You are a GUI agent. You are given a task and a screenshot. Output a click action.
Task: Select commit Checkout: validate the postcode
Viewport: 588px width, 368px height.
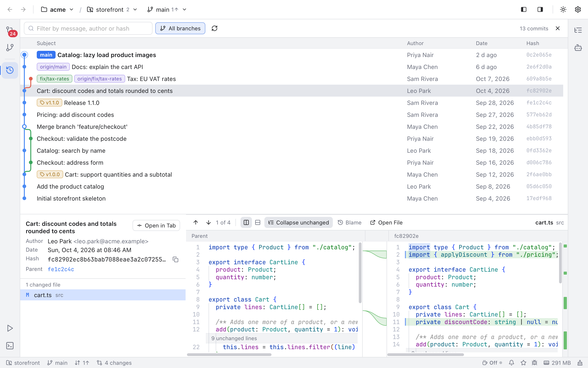click(291, 139)
